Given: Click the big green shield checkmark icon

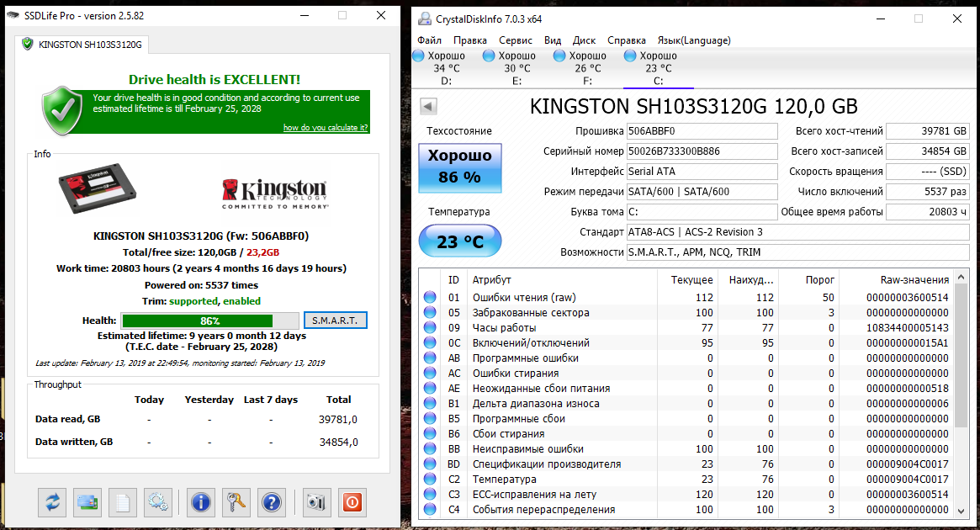Looking at the screenshot, I should pyautogui.click(x=62, y=110).
